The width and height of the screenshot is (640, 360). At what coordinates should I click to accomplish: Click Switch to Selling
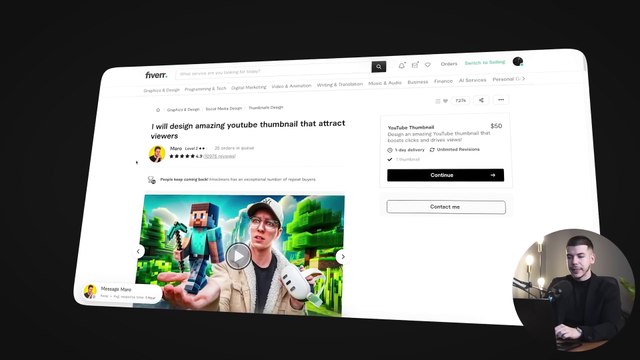[485, 62]
